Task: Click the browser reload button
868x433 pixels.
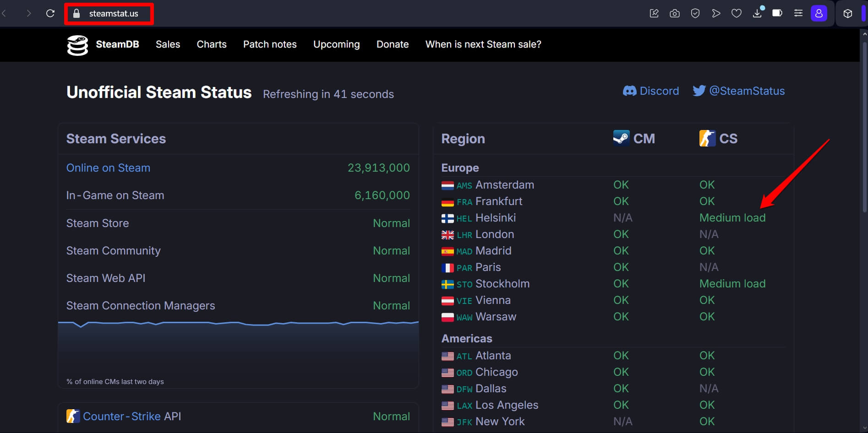Action: (50, 13)
